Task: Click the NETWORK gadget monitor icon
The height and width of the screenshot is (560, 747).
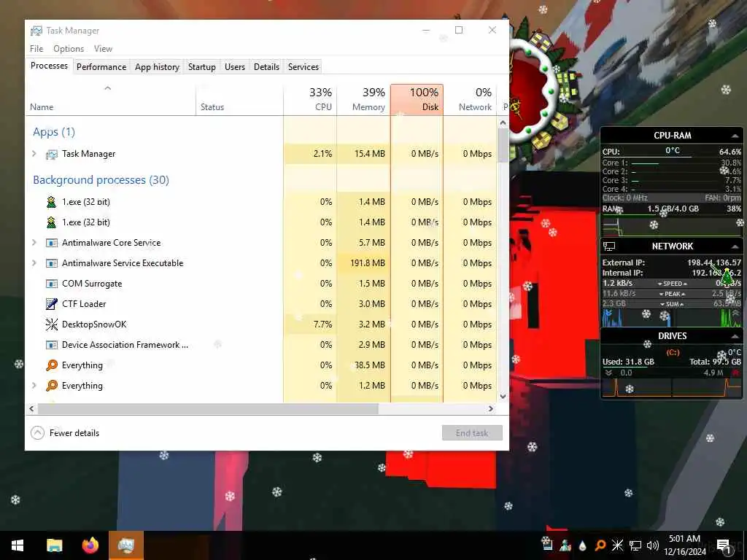Action: 609,246
